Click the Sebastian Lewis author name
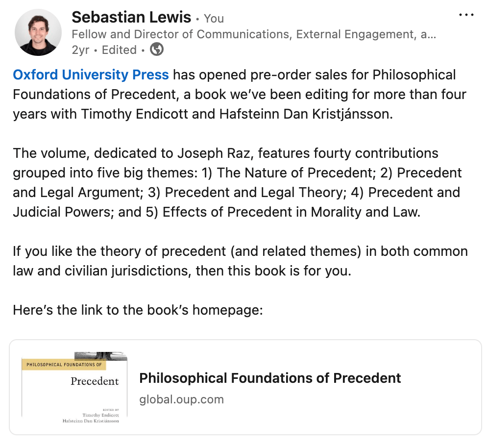Image resolution: width=487 pixels, height=448 pixels. tap(131, 18)
